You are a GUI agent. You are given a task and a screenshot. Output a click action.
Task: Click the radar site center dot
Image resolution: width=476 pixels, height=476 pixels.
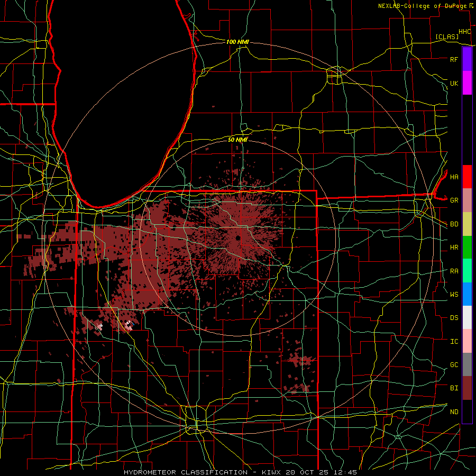pyautogui.click(x=237, y=237)
